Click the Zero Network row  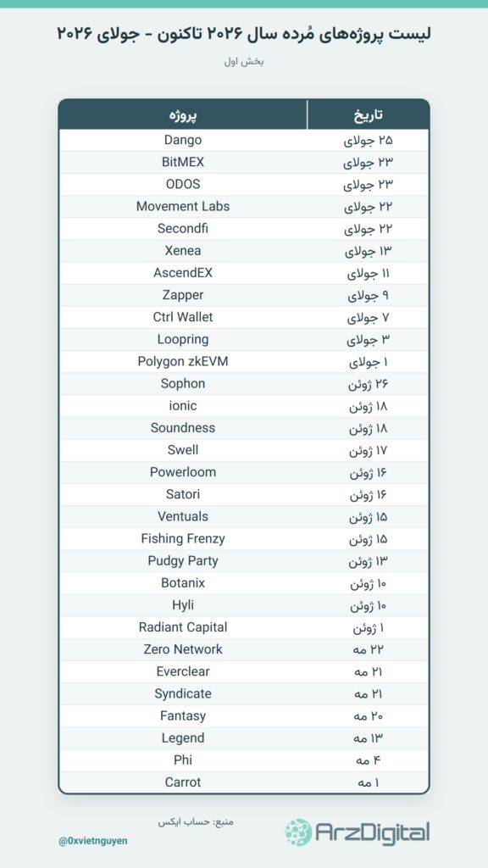pos(244,649)
